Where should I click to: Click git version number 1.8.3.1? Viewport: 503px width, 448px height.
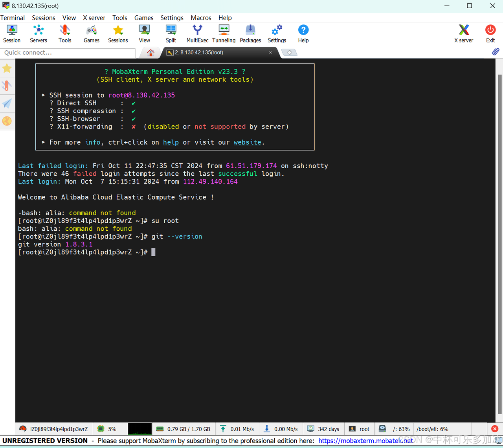[79, 244]
